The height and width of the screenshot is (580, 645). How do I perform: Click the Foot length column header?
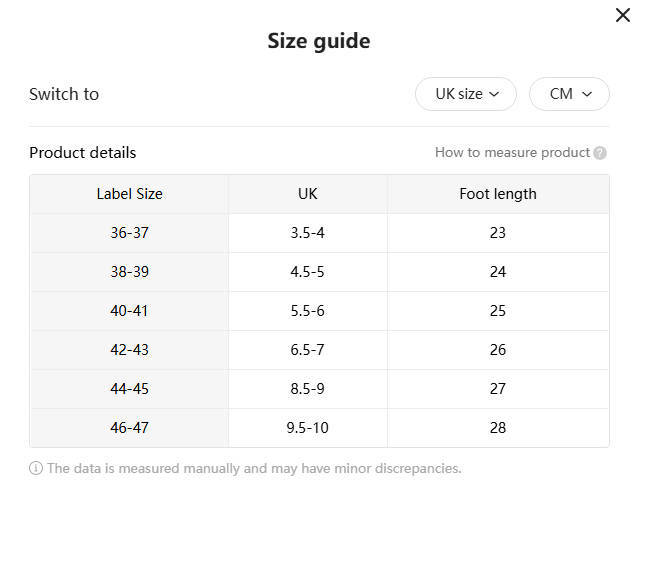click(x=497, y=194)
